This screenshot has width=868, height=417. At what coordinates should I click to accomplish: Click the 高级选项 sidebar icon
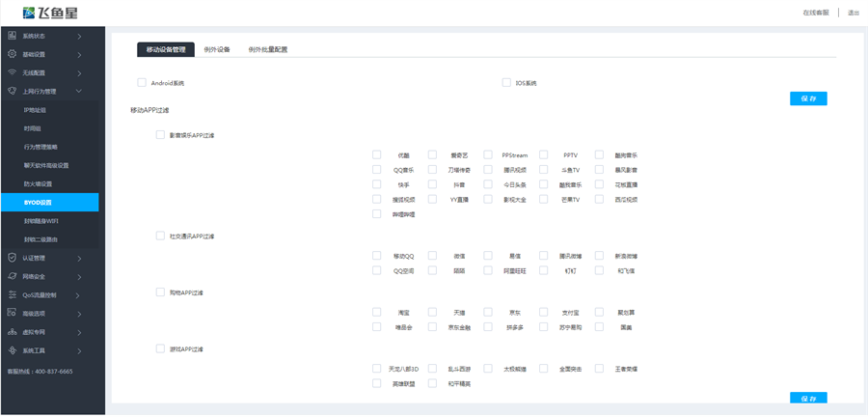(12, 314)
